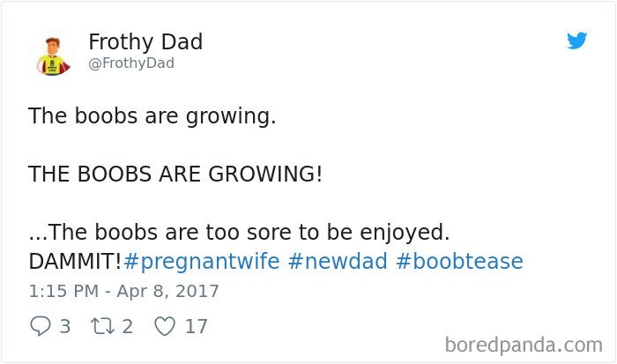Viewport: 617px width, 364px height.
Task: Click the #boobtease hashtag
Action: (459, 261)
